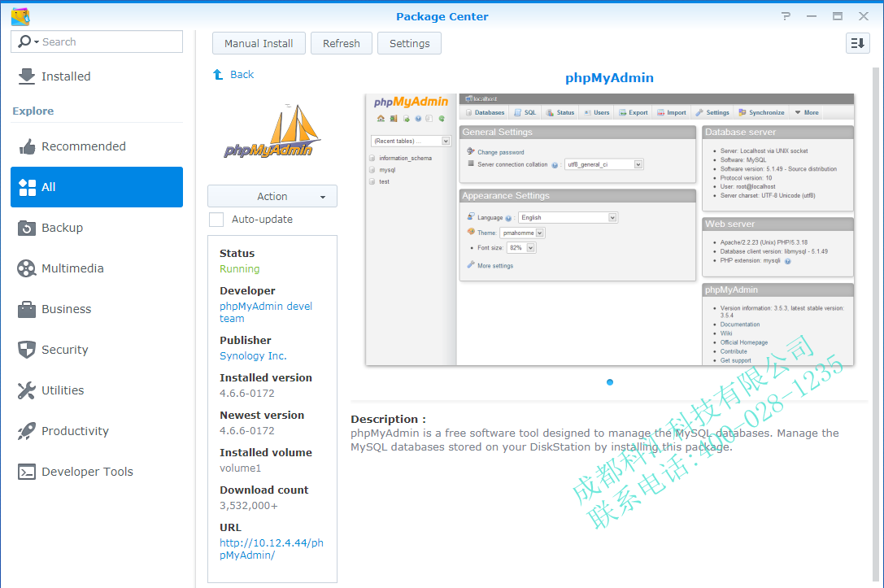Browse the Multimedia category
The width and height of the screenshot is (884, 588).
pos(97,268)
